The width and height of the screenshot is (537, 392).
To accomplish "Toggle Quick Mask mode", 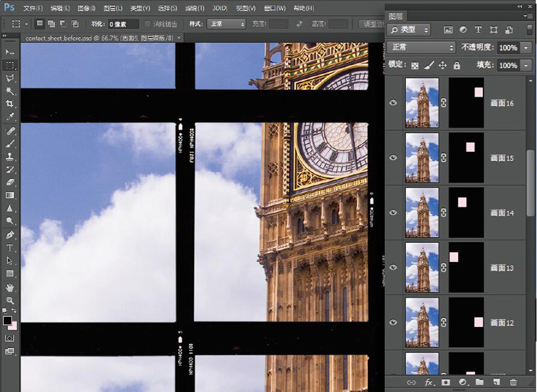I will click(9, 338).
